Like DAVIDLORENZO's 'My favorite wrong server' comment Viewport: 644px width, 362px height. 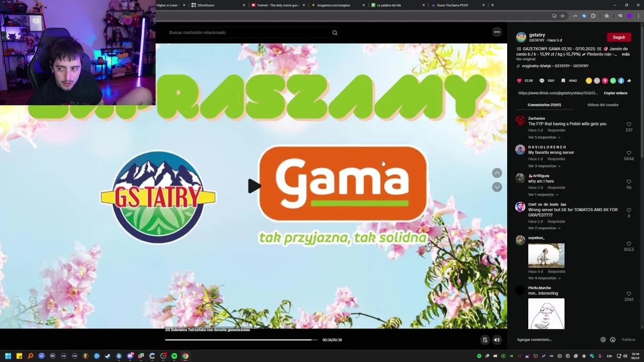[628, 153]
